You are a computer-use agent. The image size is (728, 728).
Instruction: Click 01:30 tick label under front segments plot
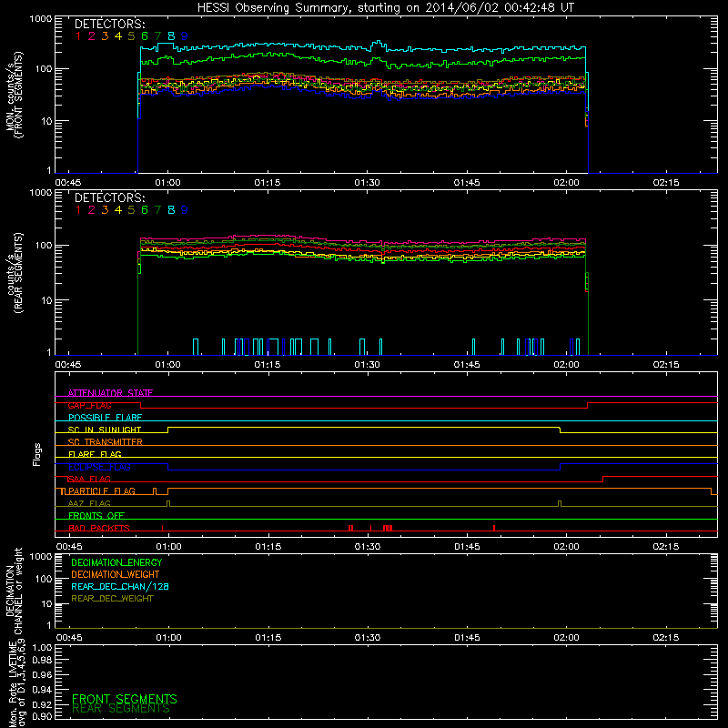click(x=368, y=183)
